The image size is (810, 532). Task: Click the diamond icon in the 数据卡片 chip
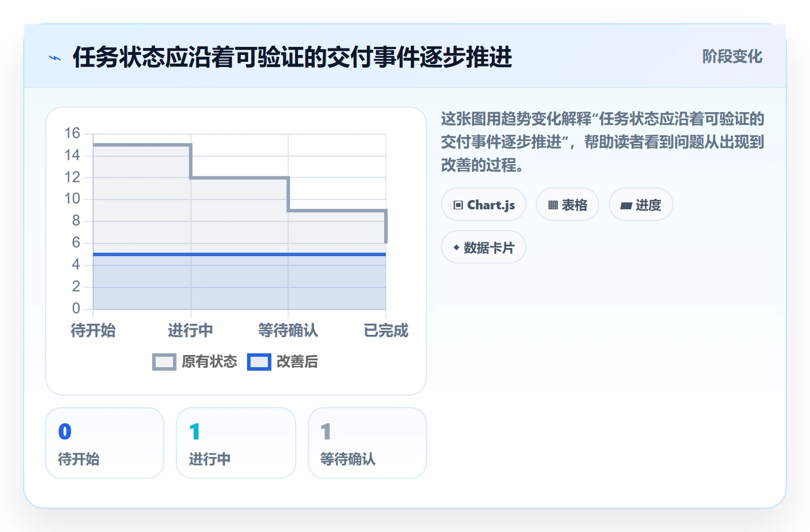pos(456,248)
